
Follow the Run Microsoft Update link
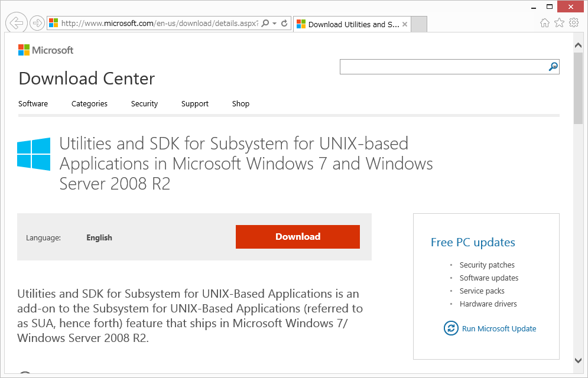(499, 329)
